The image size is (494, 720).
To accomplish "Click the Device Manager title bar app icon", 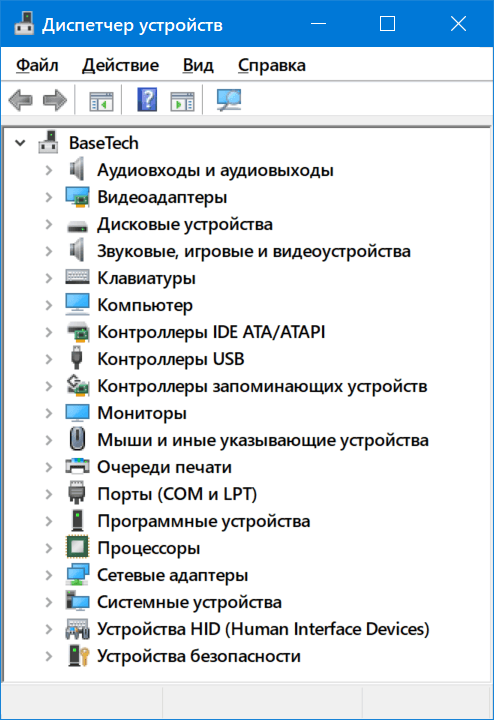I will [24, 23].
